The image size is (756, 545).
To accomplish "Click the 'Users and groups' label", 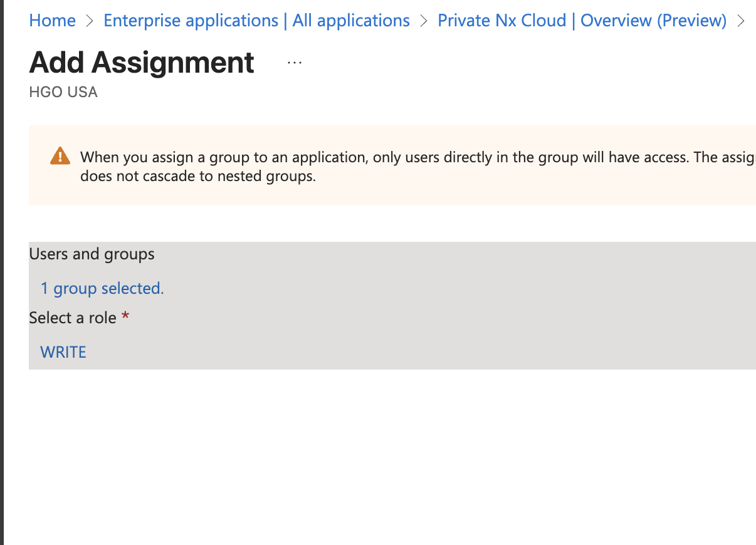I will coord(92,254).
